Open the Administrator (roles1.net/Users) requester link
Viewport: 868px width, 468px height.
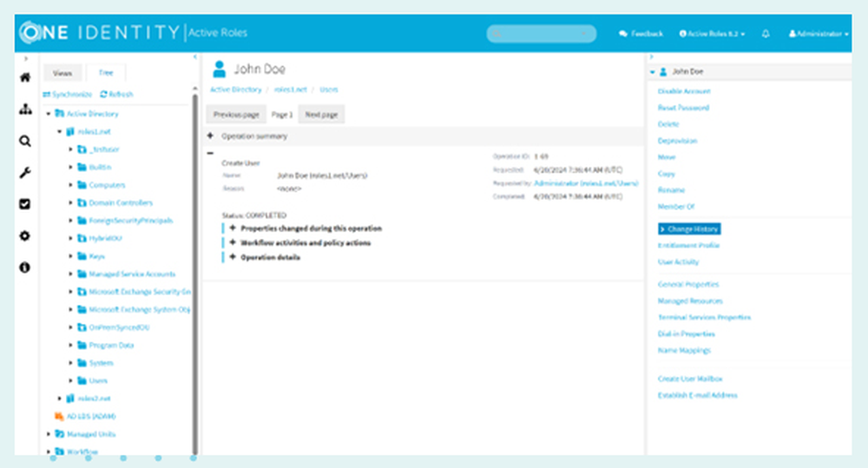[x=586, y=182]
